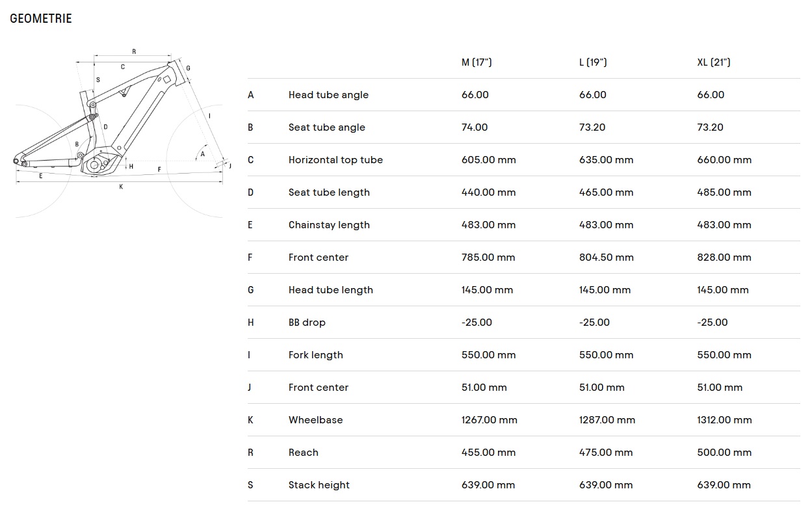Click the 1312.00 mm wheelbase value

[725, 420]
